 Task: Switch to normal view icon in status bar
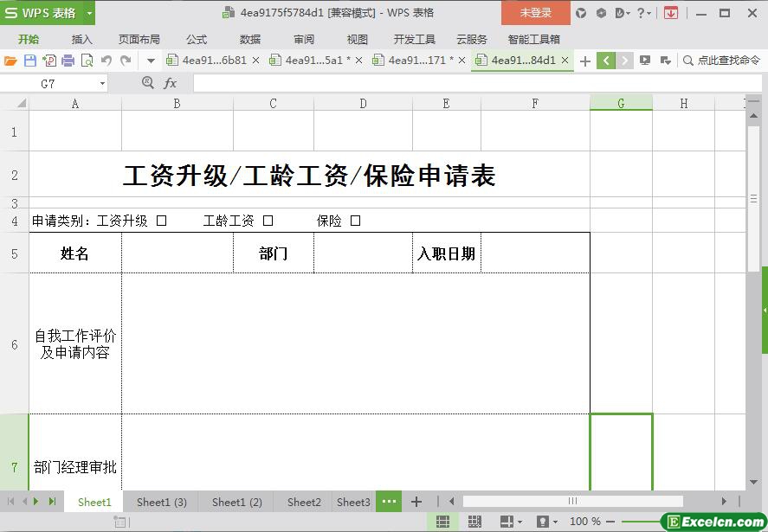coord(442,522)
